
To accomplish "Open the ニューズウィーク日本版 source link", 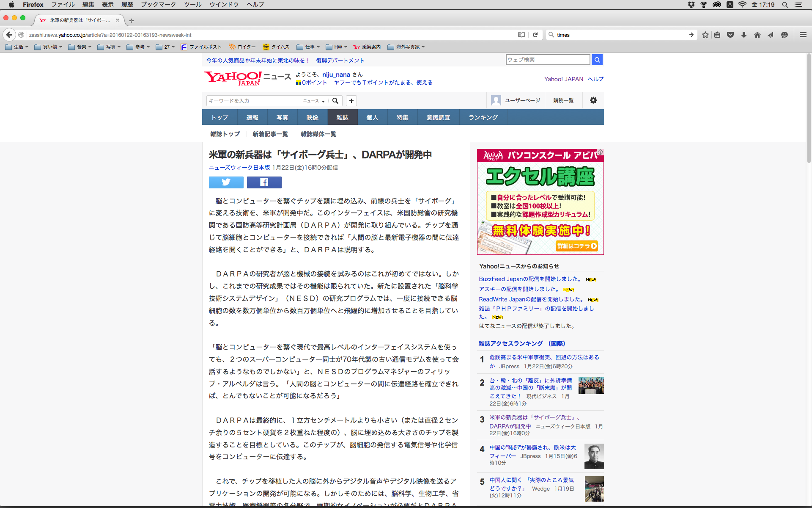I will [x=239, y=168].
